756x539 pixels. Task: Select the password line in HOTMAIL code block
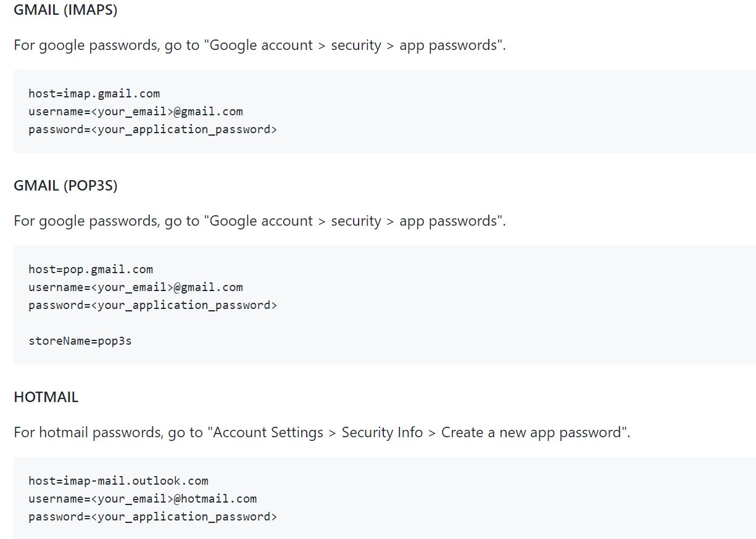[x=152, y=517]
